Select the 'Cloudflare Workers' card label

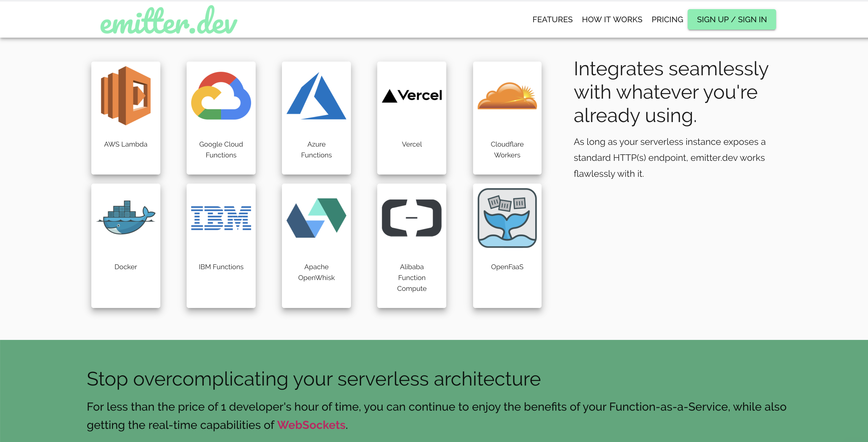[x=507, y=149]
